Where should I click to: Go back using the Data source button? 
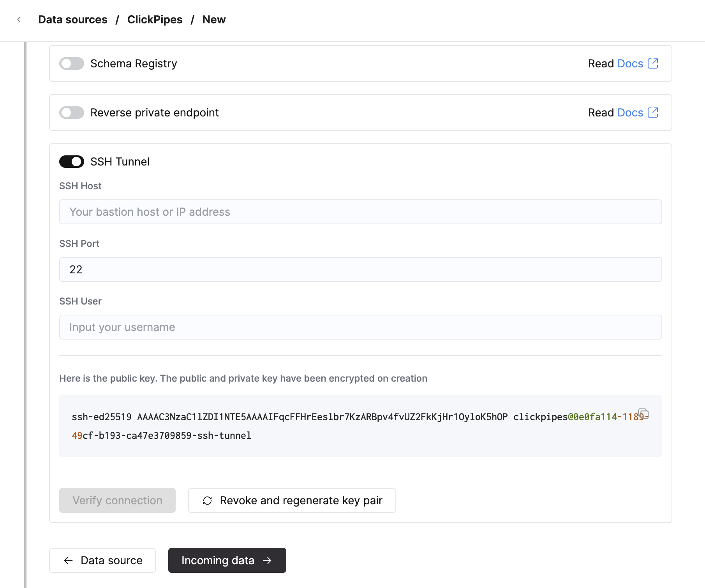coord(102,560)
